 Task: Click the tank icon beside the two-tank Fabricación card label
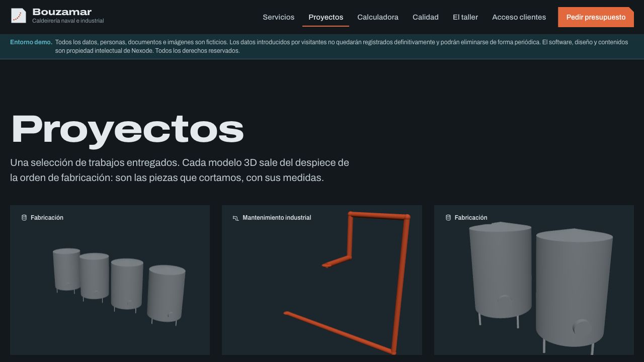click(x=448, y=218)
